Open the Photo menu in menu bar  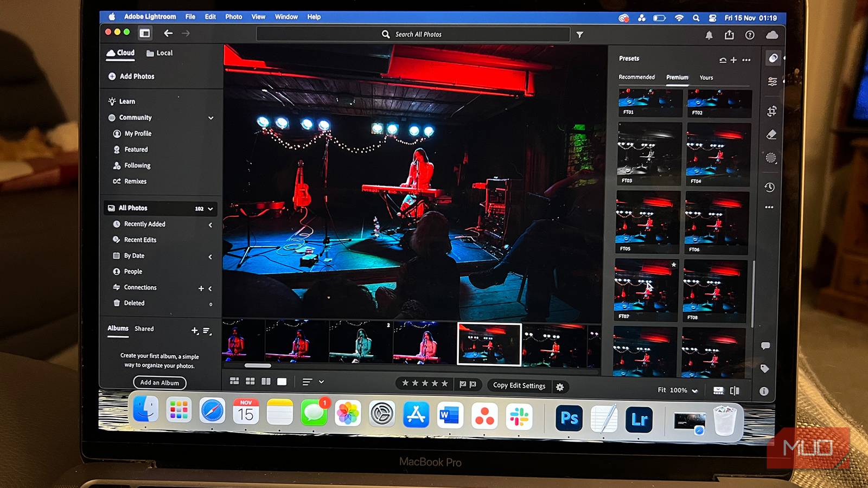(x=233, y=17)
